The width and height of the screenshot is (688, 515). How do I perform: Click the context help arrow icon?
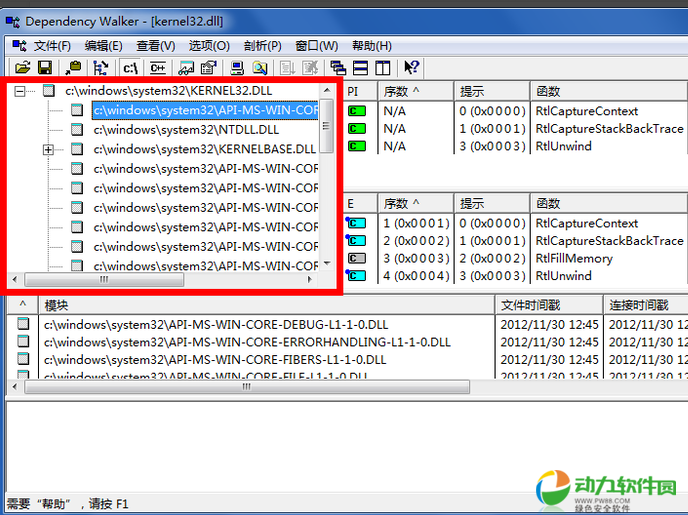(411, 68)
